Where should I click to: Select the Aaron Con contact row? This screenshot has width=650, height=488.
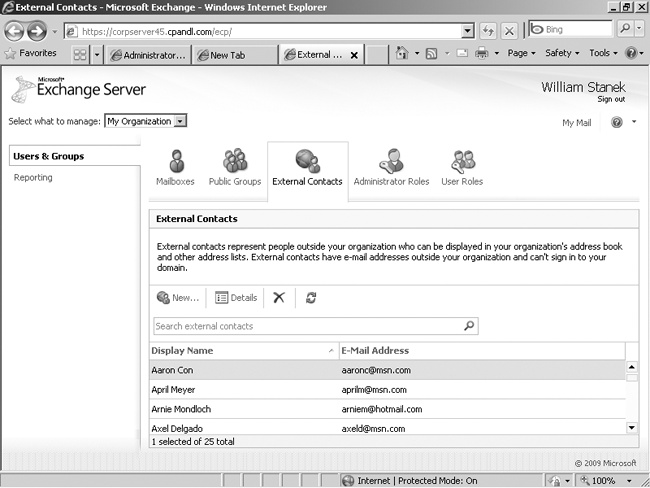coord(388,370)
